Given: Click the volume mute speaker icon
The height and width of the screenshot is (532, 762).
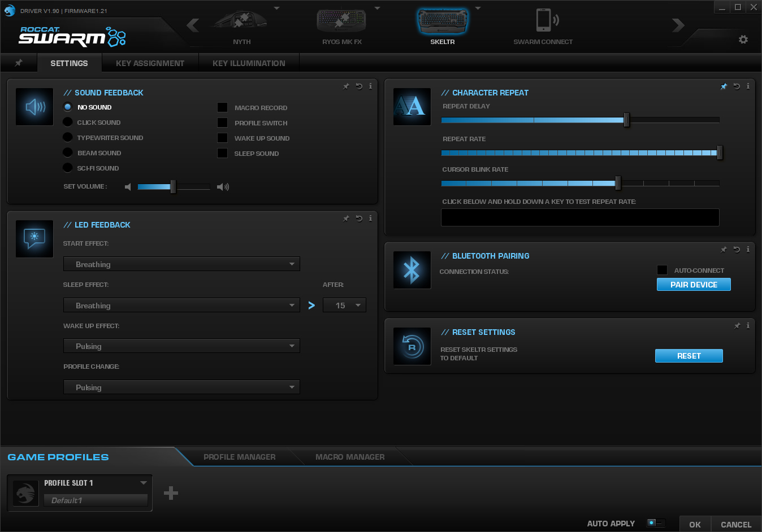Looking at the screenshot, I should 128,187.
